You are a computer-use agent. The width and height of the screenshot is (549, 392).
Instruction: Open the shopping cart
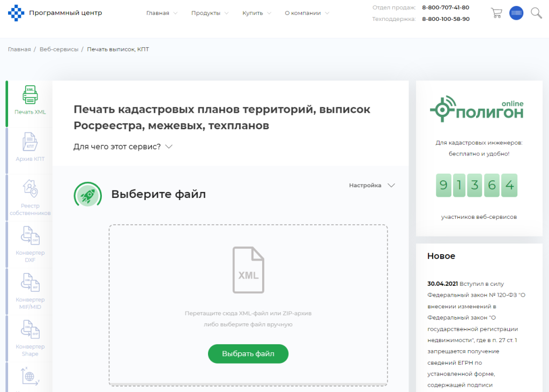point(496,12)
